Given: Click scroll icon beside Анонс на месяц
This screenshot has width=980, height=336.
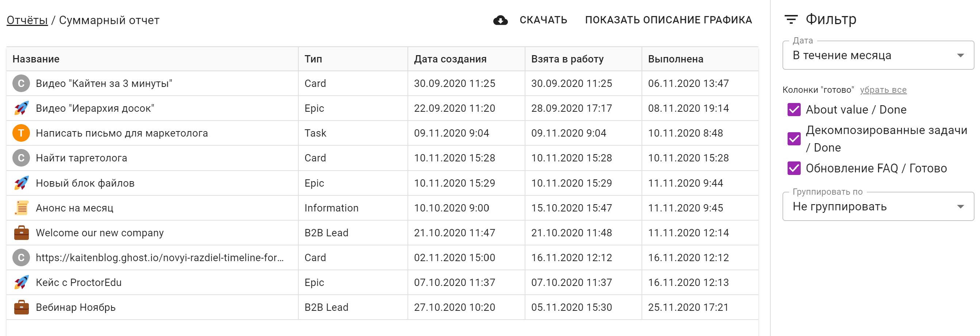Looking at the screenshot, I should click(x=21, y=208).
